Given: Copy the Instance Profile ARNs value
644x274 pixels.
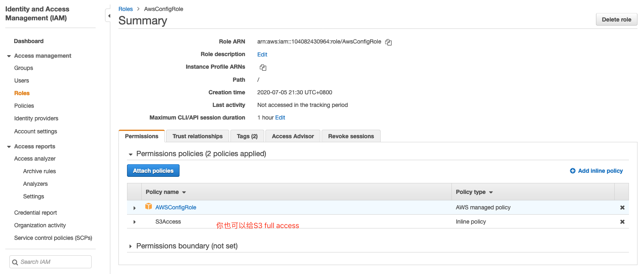Looking at the screenshot, I should (x=263, y=67).
